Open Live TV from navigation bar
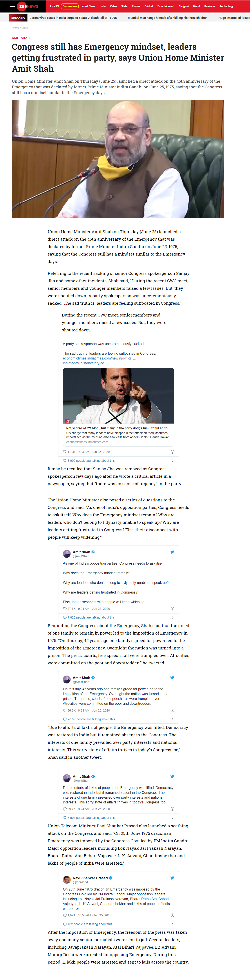 pyautogui.click(x=54, y=6)
